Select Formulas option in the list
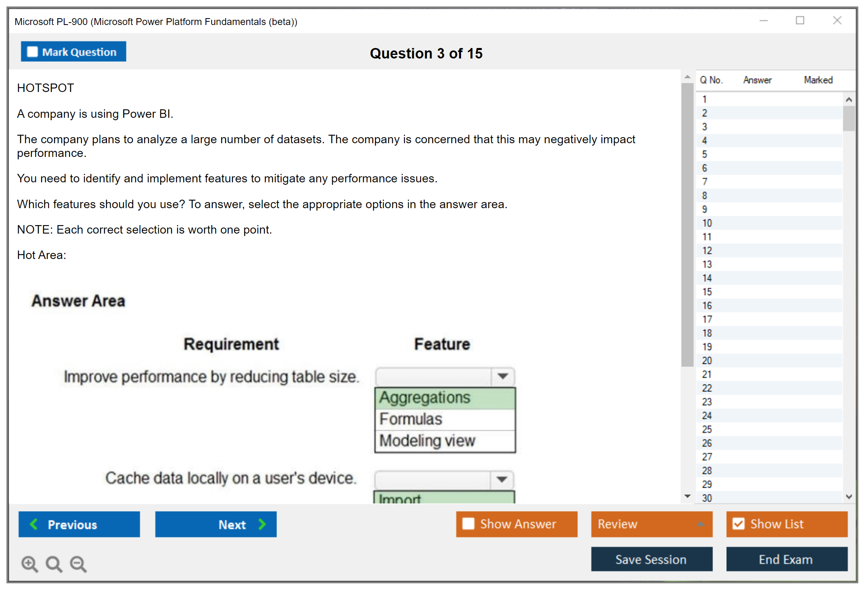Image resolution: width=868 pixels, height=593 pixels. tap(444, 419)
